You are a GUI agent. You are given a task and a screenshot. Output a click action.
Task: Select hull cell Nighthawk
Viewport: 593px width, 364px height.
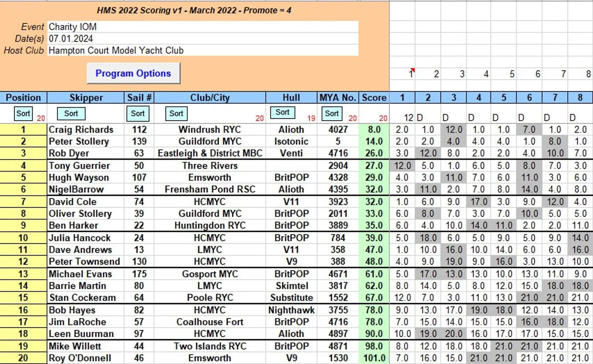291,310
